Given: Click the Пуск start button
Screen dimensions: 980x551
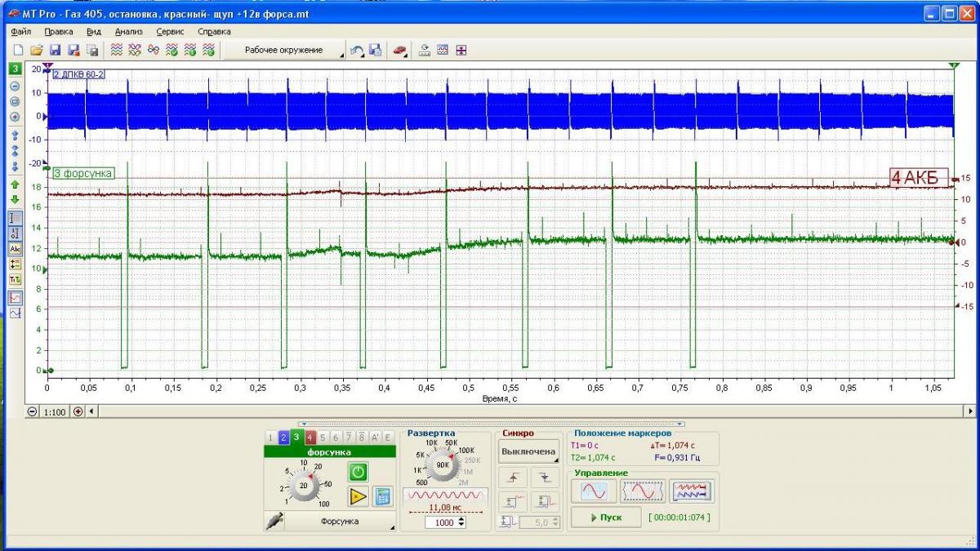Looking at the screenshot, I should 604,518.
